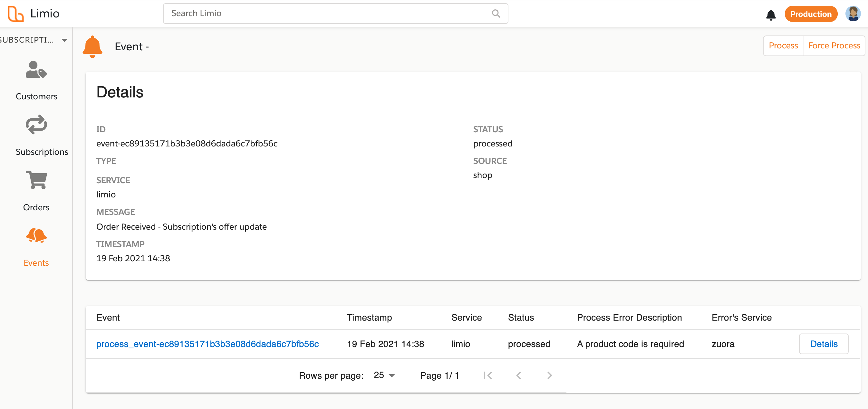Click the Error's Service column header
Image resolution: width=868 pixels, height=409 pixels.
[x=742, y=317]
